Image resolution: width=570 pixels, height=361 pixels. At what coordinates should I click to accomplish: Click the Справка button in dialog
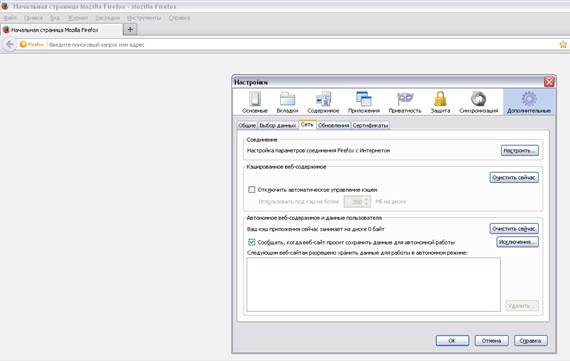click(x=530, y=341)
